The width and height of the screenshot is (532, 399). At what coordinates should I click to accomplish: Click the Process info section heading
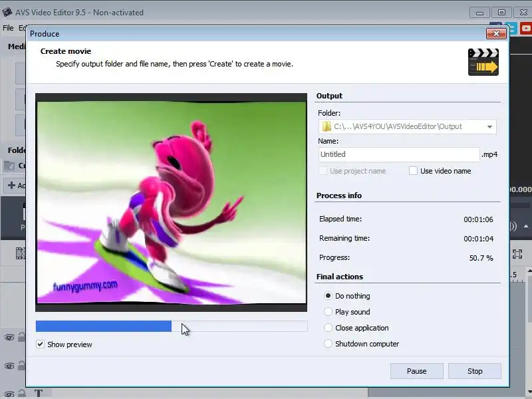339,196
